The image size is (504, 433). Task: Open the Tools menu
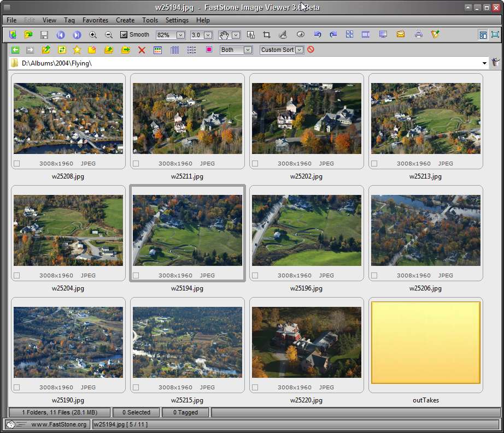(150, 20)
